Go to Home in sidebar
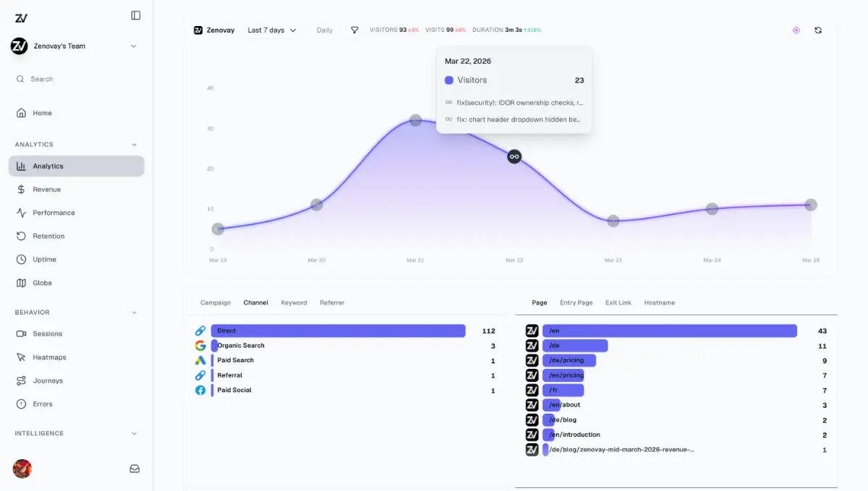The image size is (868, 491). tap(76, 113)
